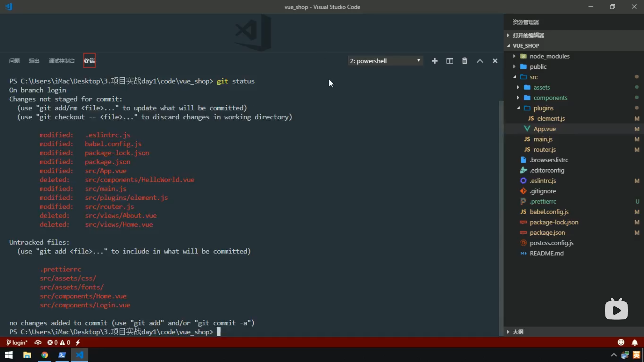Open the .gitignore file
644x362 pixels.
543,191
